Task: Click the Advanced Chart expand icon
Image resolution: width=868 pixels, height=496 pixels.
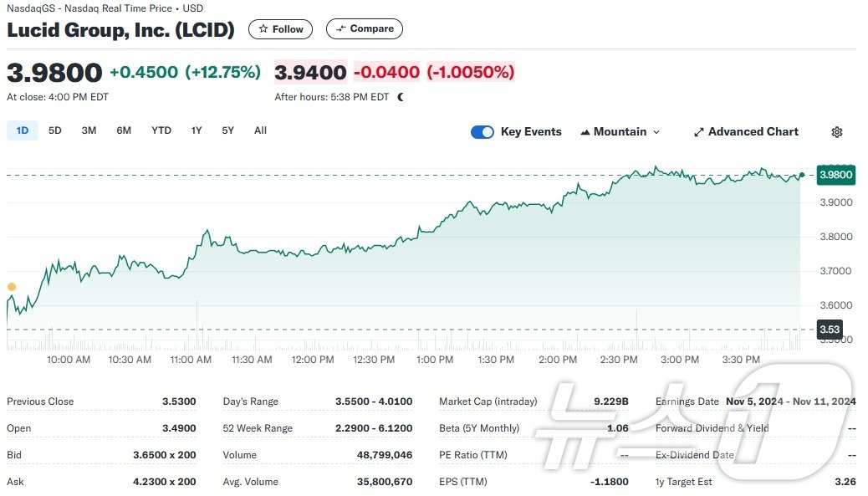Action: pyautogui.click(x=699, y=132)
